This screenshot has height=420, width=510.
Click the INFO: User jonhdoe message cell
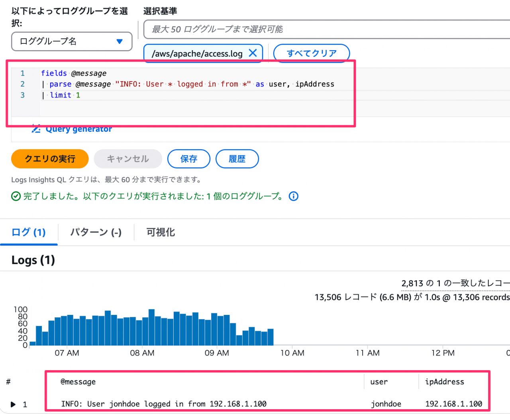164,404
